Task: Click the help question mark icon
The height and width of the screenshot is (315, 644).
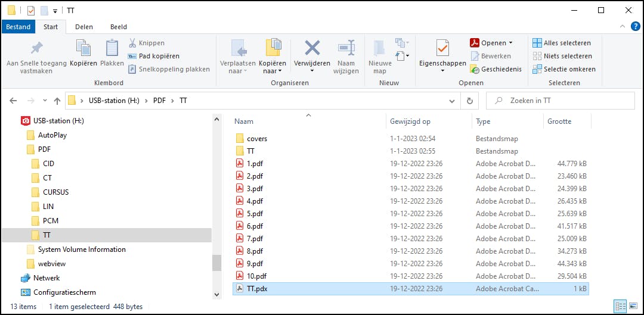Action: pos(634,27)
